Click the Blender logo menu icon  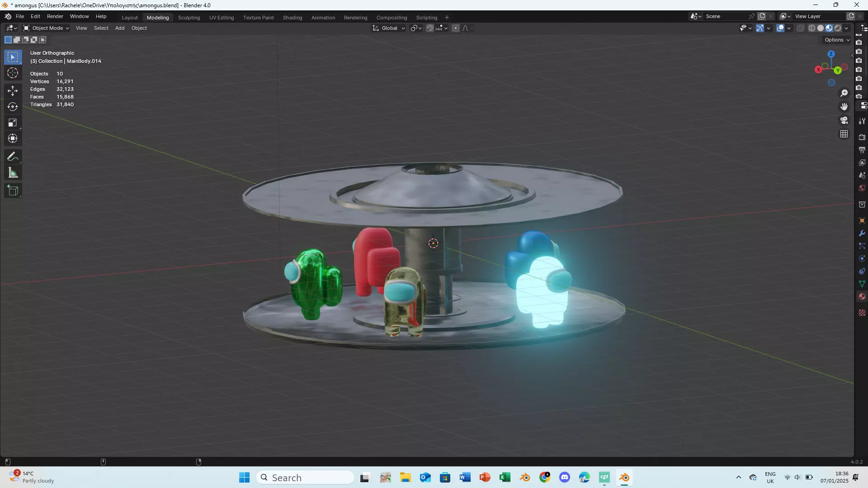coord(8,16)
